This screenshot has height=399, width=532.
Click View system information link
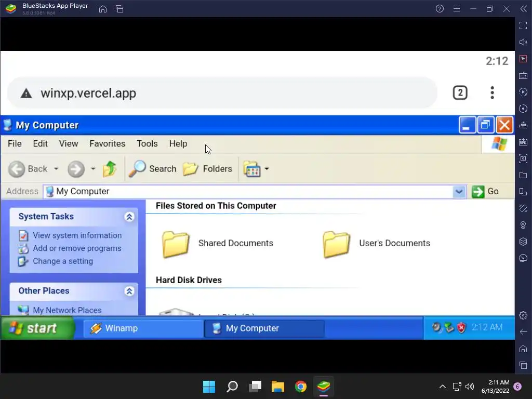tap(77, 235)
